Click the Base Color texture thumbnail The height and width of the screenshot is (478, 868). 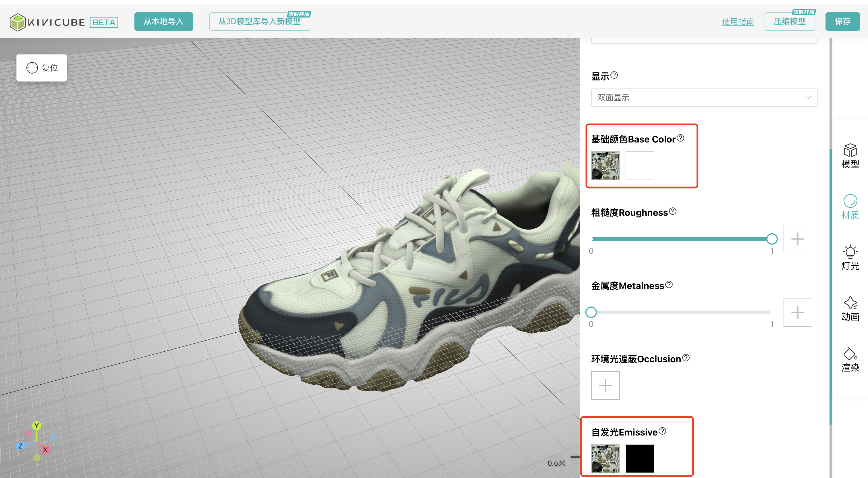pos(605,165)
